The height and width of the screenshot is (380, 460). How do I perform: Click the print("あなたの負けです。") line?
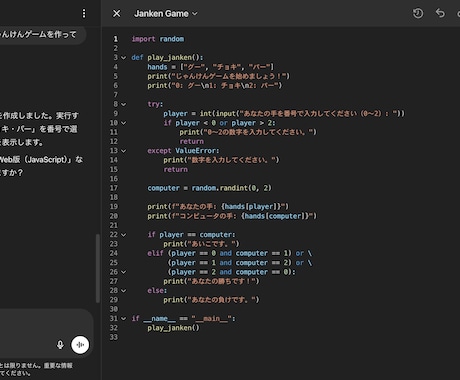click(x=211, y=300)
